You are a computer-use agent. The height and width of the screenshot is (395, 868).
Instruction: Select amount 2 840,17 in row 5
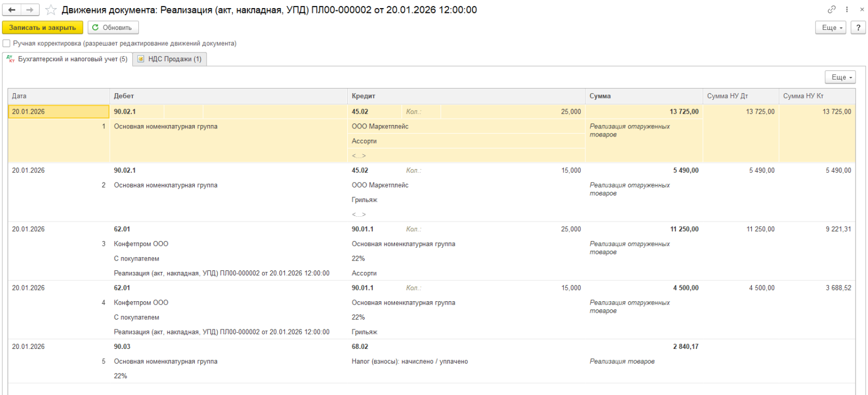coord(685,347)
